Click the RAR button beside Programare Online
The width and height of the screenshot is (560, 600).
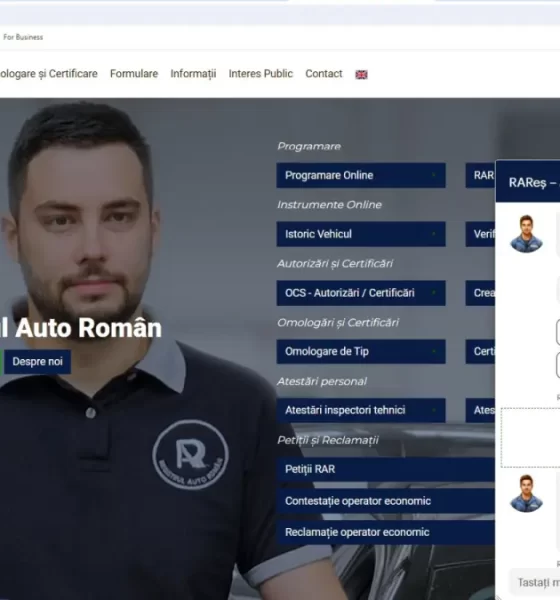(480, 175)
